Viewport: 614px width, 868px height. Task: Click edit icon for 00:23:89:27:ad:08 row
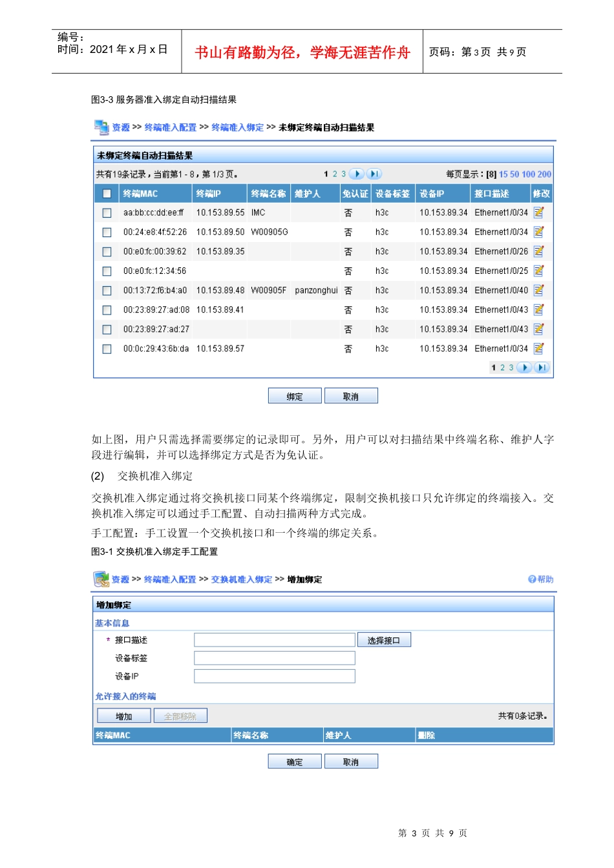point(538,309)
